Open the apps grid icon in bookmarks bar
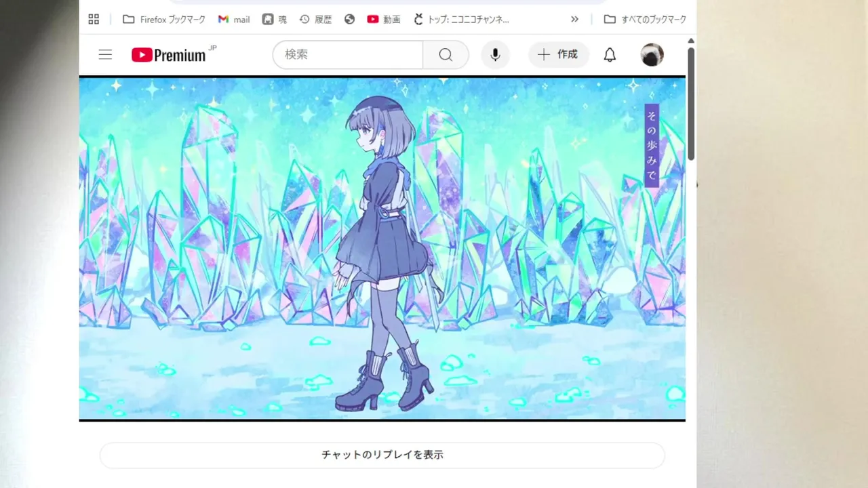The height and width of the screenshot is (488, 868). pos(94,20)
